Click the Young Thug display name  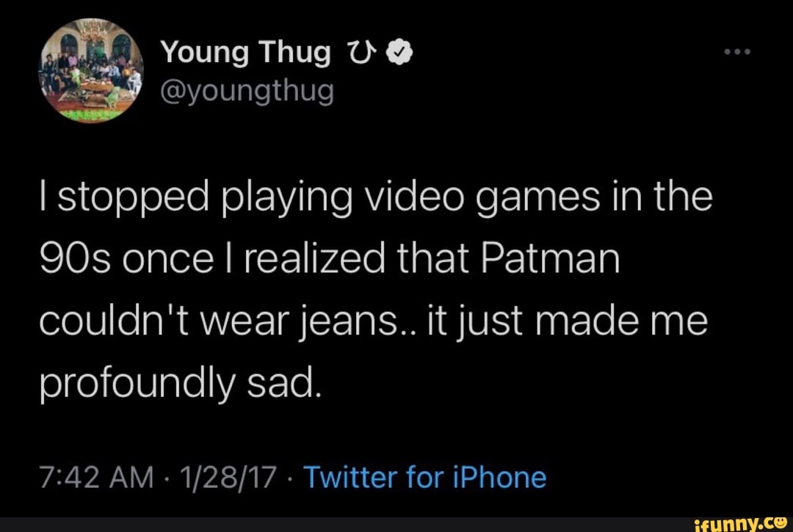[246, 51]
